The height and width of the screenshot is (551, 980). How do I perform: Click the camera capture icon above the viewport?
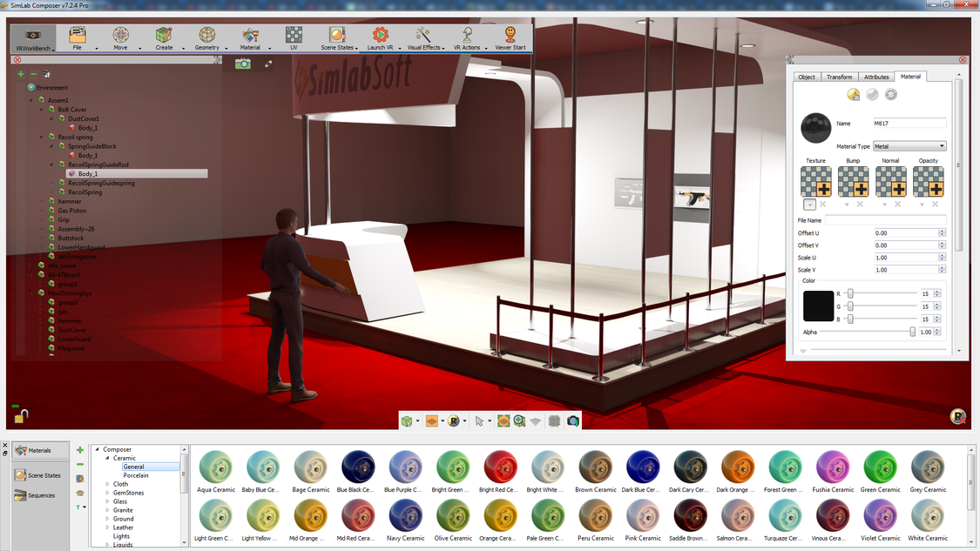[244, 63]
